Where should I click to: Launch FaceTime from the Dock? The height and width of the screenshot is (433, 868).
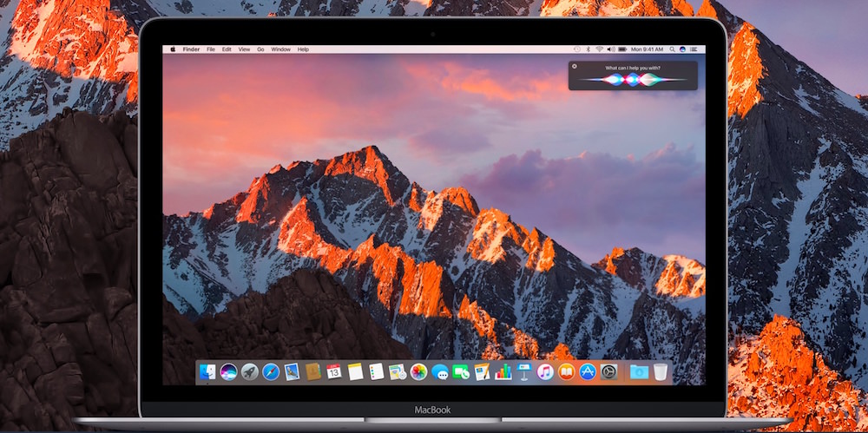(x=461, y=371)
